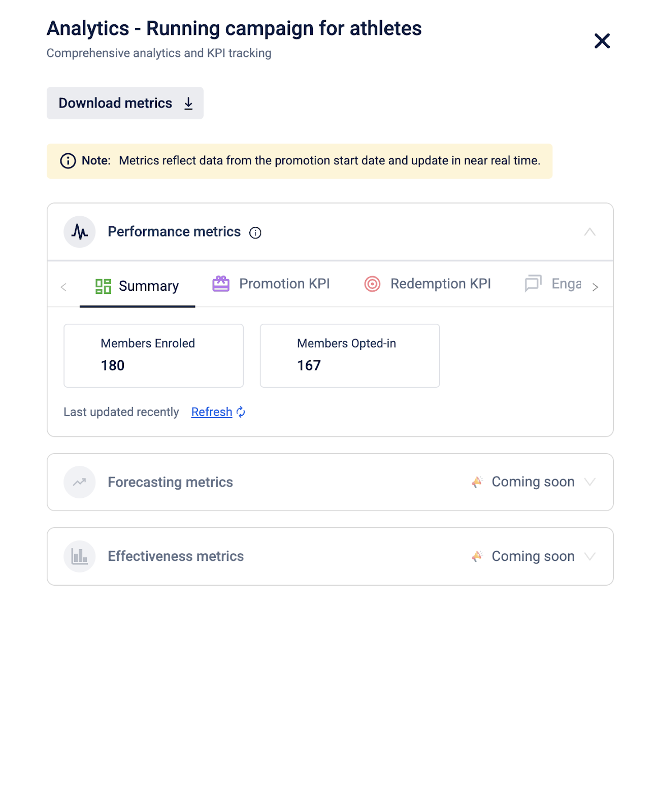Image resolution: width=656 pixels, height=812 pixels.
Task: Click the Effectiveness metrics bar chart icon
Action: click(x=80, y=556)
